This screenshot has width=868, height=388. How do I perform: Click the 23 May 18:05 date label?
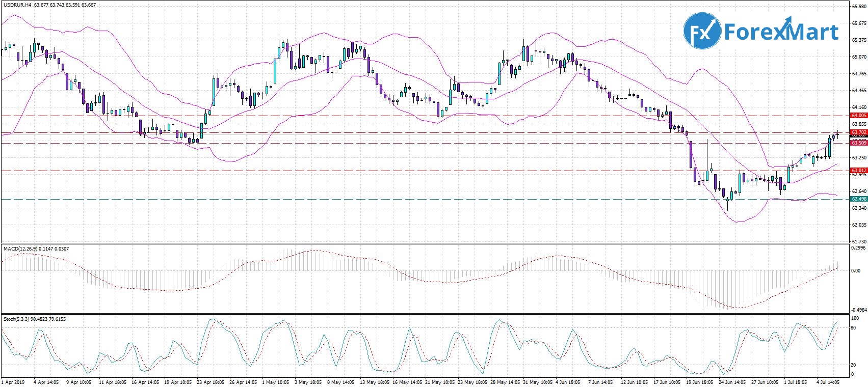tap(472, 382)
